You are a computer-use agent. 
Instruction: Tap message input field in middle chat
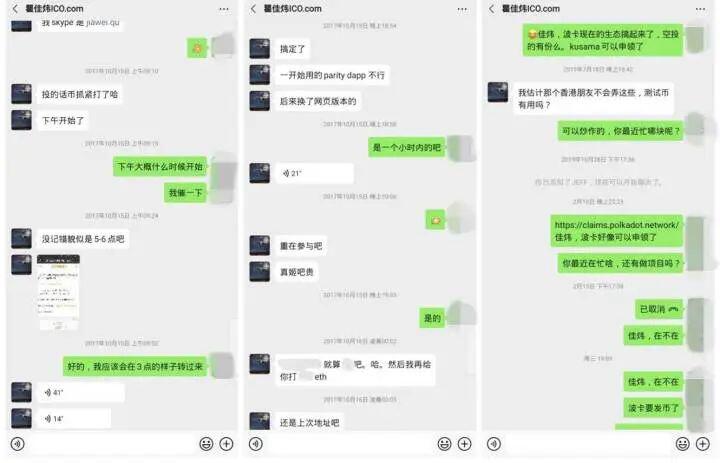click(349, 444)
